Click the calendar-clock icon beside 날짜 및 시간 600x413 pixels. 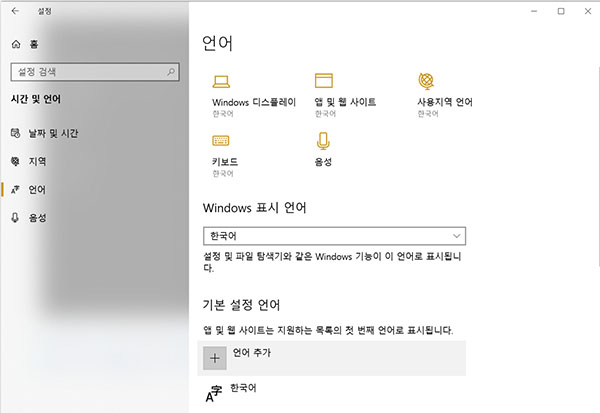[x=15, y=133]
